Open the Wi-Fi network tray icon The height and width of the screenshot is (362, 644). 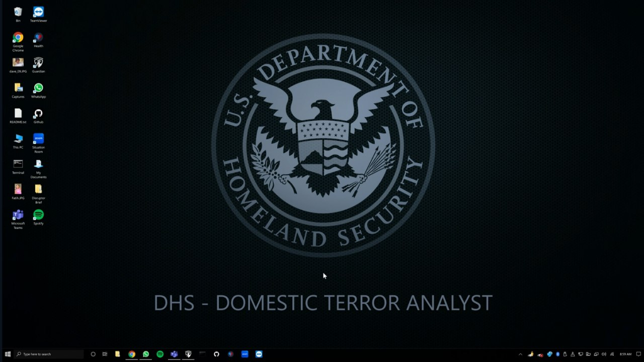(x=612, y=354)
